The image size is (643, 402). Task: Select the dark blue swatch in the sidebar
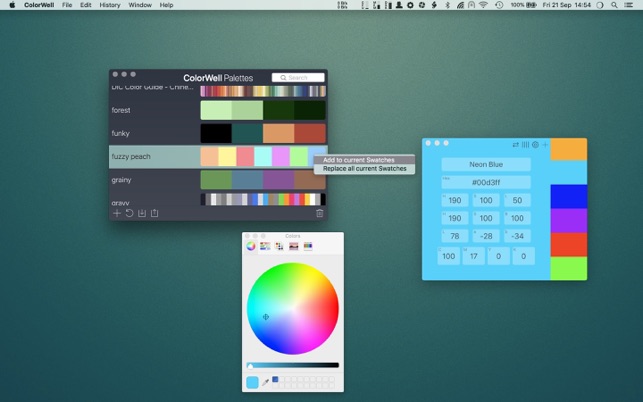(x=568, y=196)
